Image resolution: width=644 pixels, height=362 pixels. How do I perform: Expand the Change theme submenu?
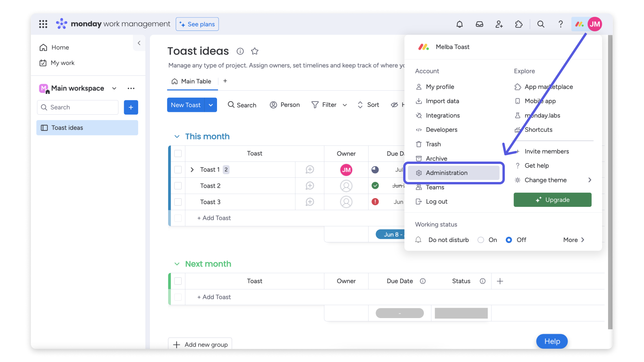pos(590,180)
